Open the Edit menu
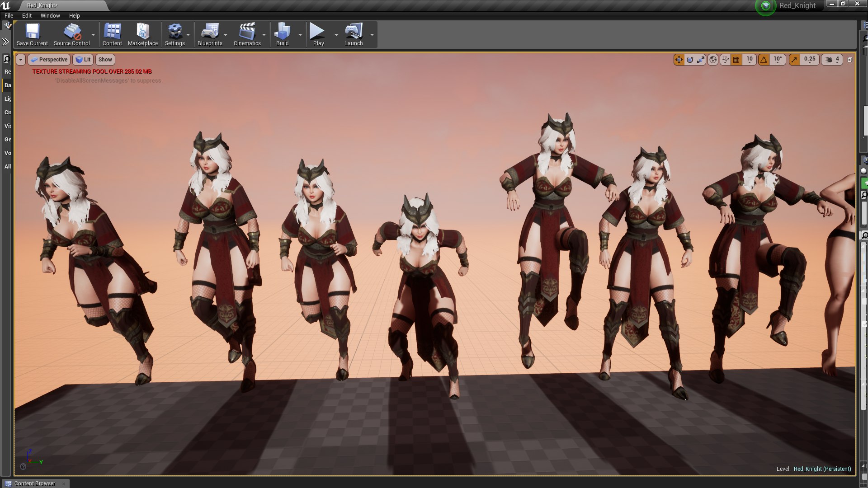 click(x=27, y=15)
